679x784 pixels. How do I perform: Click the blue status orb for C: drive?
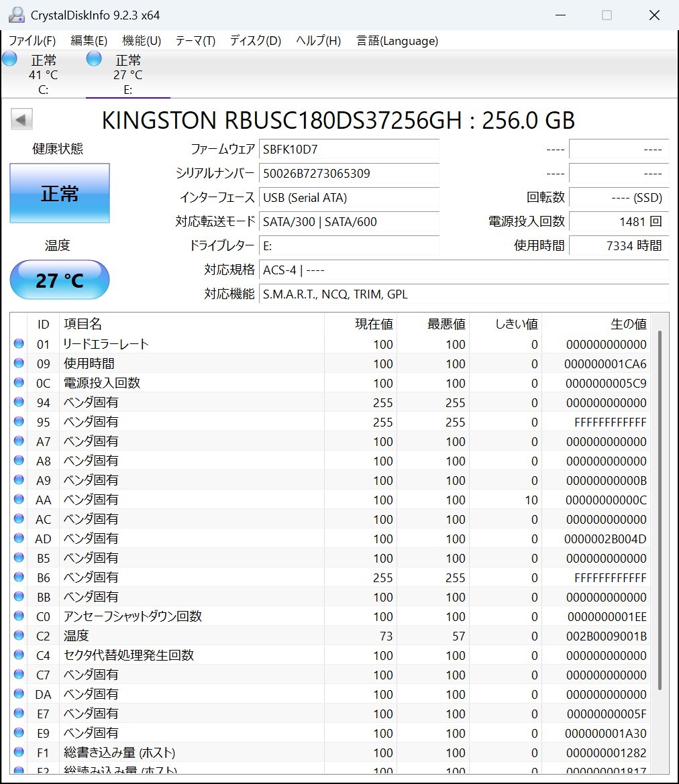click(x=9, y=59)
